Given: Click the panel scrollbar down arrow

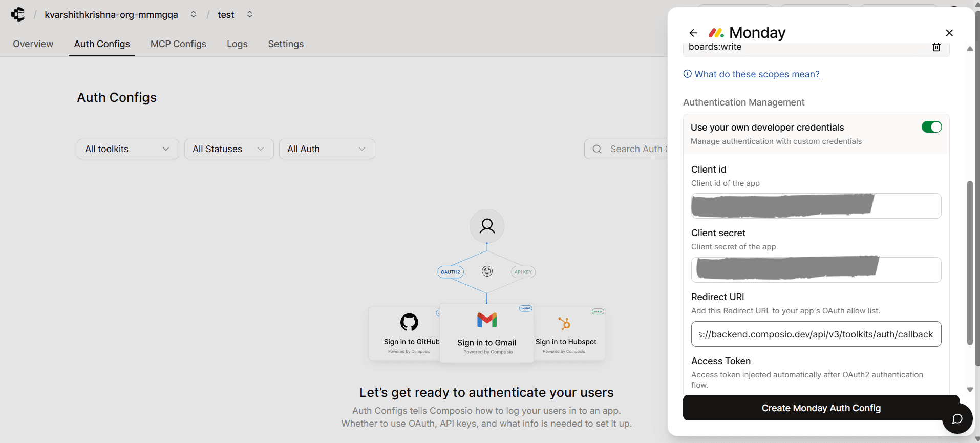Looking at the screenshot, I should (970, 390).
